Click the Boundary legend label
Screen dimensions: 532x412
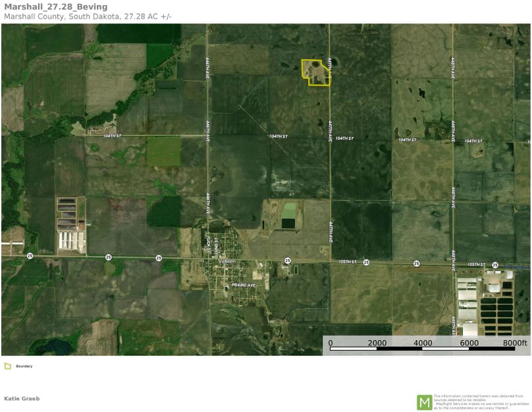click(x=24, y=366)
